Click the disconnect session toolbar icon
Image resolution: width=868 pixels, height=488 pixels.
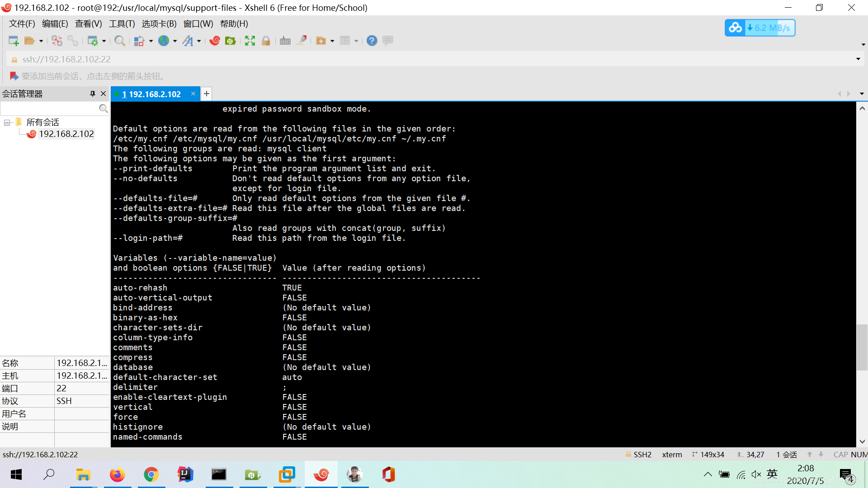57,41
